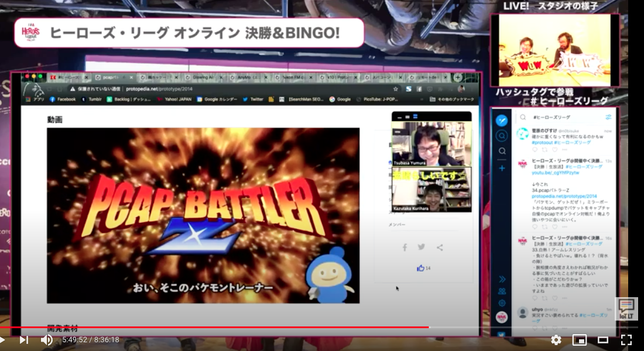Compose a new tweet in Twitter sidebar
The height and width of the screenshot is (351, 644).
click(502, 121)
